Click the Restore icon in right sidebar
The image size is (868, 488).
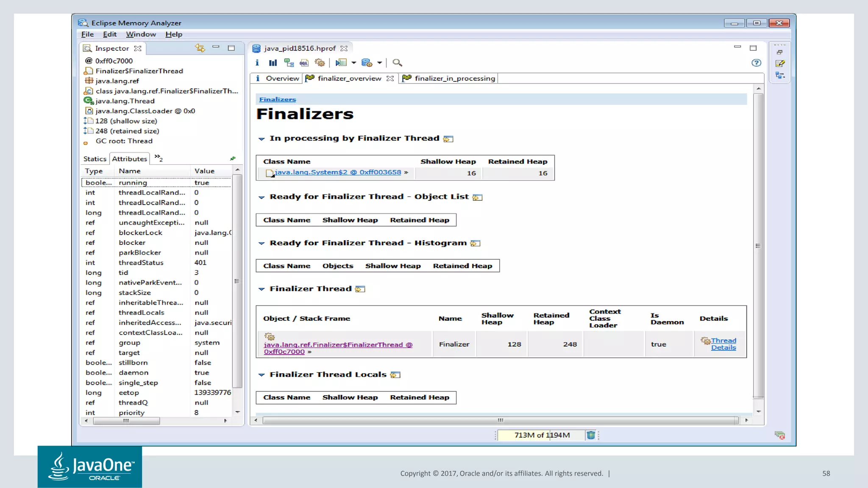[780, 52]
